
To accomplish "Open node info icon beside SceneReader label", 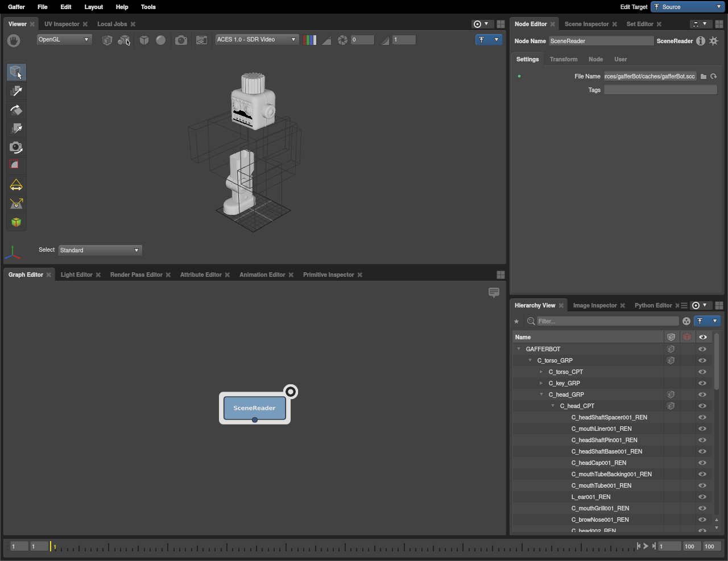I will [701, 41].
